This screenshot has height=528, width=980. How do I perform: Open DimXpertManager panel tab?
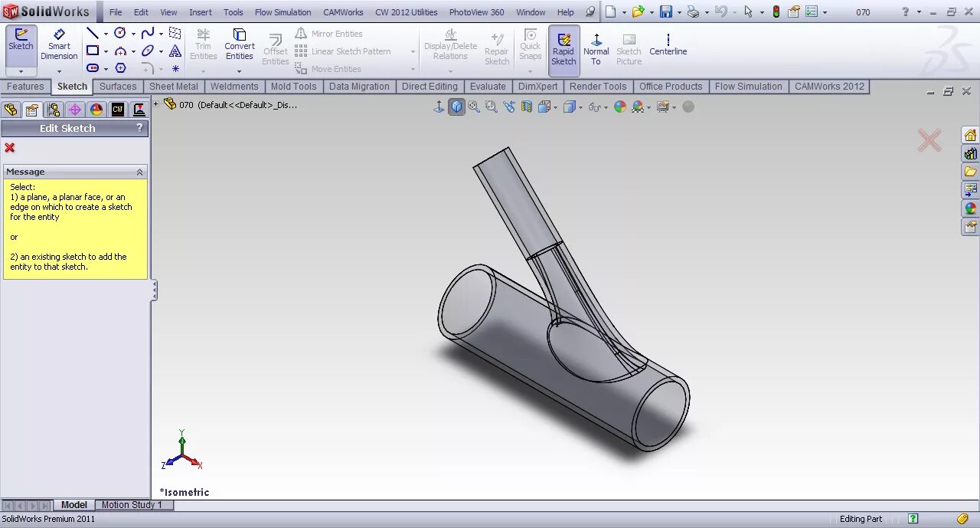[75, 110]
